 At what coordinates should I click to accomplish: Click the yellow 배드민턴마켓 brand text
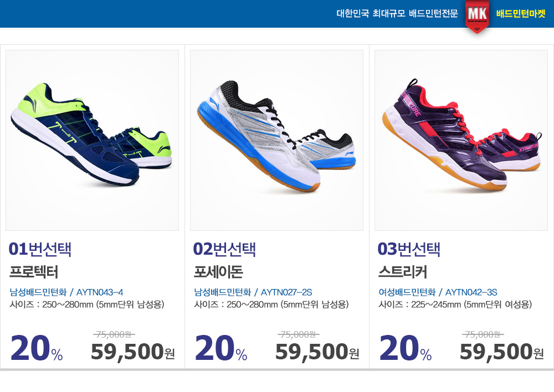[520, 14]
